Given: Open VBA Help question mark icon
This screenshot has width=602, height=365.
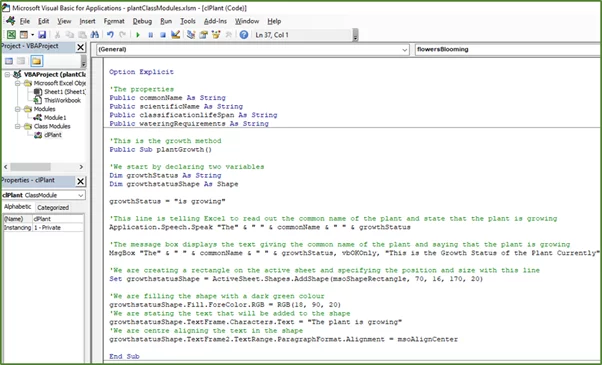Looking at the screenshot, I should 243,35.
